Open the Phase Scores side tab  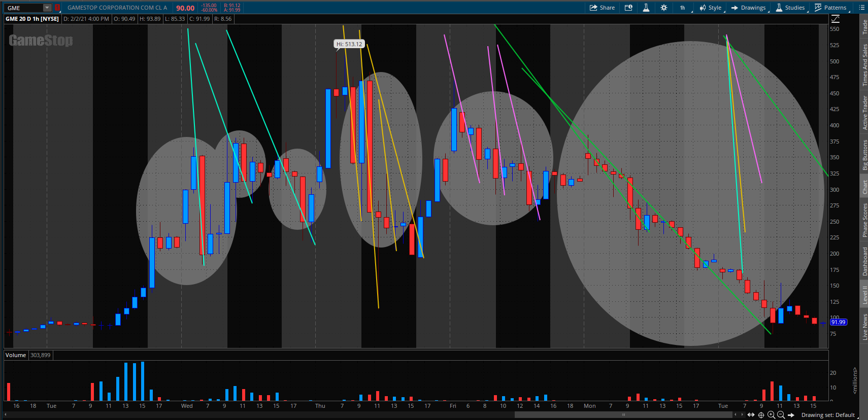pos(864,220)
